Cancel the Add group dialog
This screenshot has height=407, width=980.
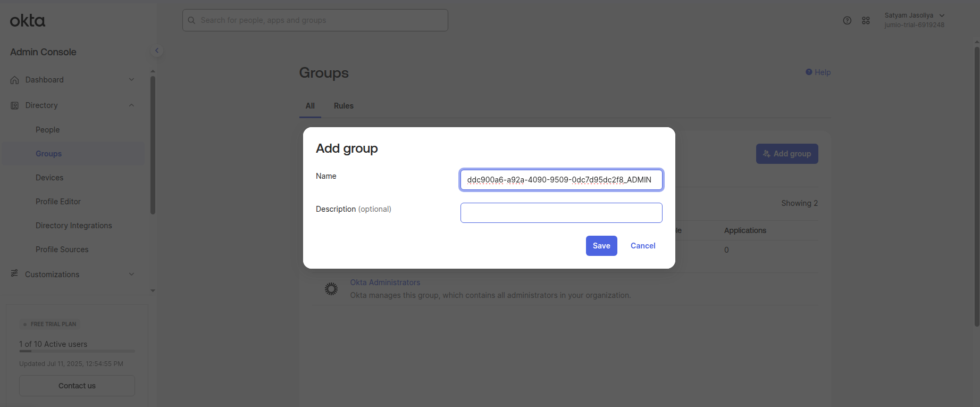pyautogui.click(x=643, y=246)
